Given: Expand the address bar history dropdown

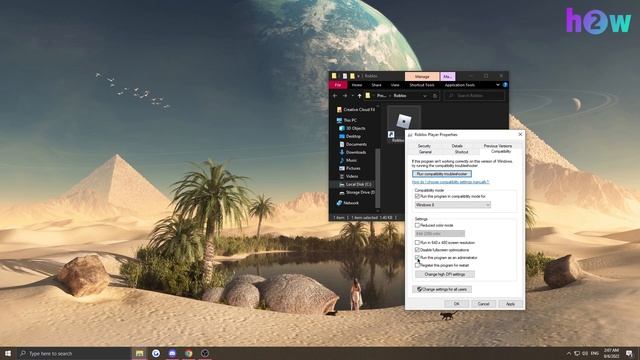Looking at the screenshot, I should [x=425, y=96].
